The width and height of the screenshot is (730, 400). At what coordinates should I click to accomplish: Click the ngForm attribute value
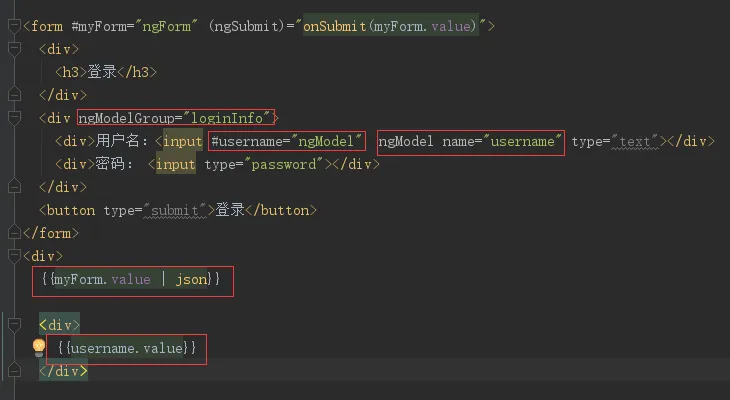click(166, 26)
